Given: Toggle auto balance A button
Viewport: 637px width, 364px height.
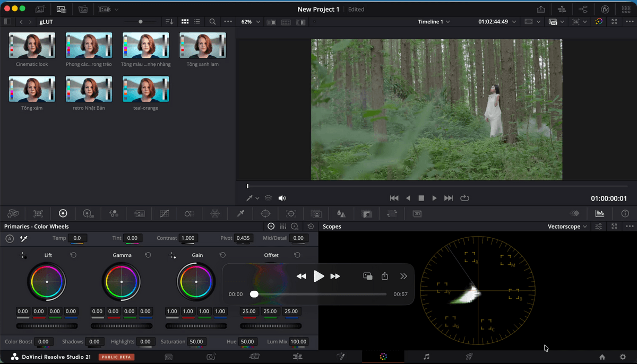Looking at the screenshot, I should [10, 239].
